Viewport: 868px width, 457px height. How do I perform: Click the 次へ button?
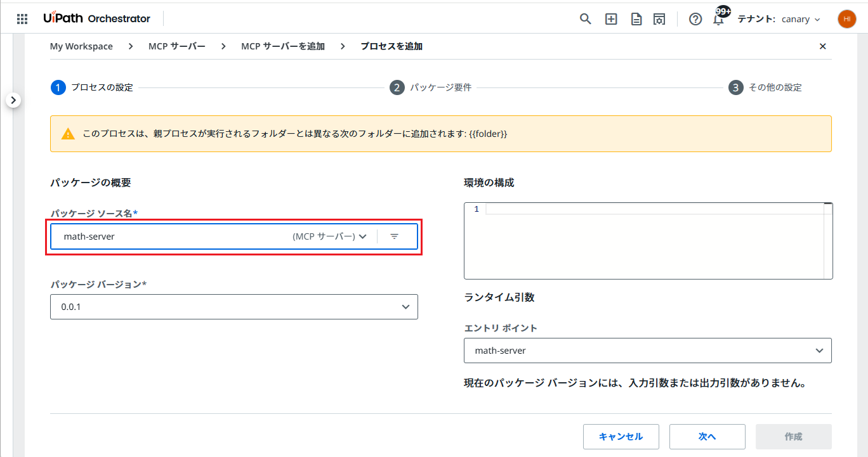point(707,437)
